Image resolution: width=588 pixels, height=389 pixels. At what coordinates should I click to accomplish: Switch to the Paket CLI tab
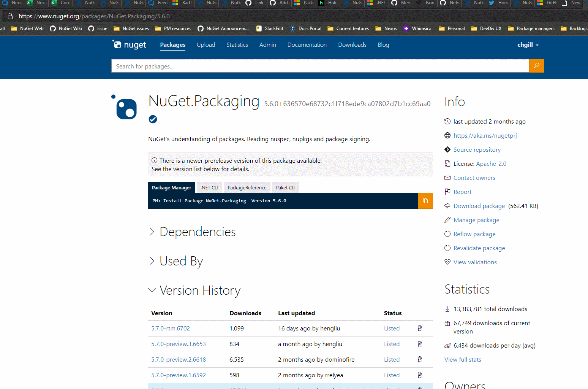(286, 187)
